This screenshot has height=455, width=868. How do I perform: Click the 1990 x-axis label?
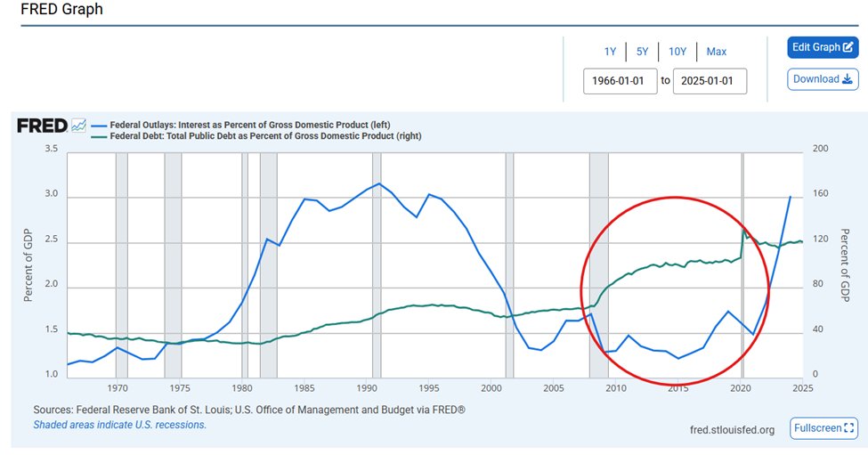coord(367,388)
